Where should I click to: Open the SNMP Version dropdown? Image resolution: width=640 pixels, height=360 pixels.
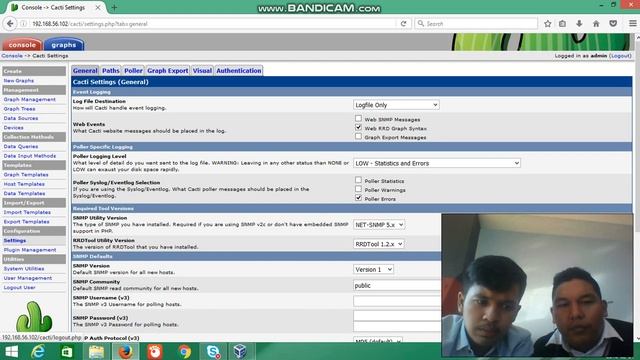pos(373,270)
